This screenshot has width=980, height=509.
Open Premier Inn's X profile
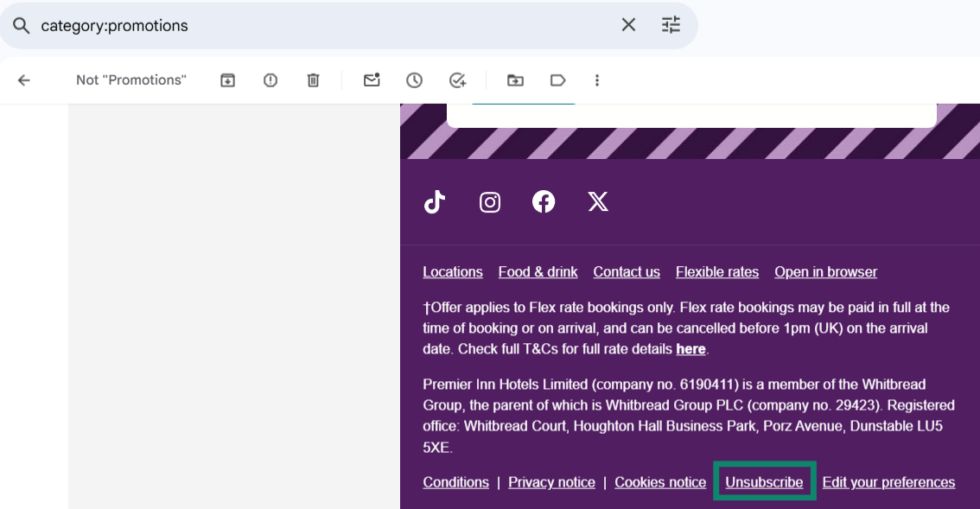pos(597,201)
